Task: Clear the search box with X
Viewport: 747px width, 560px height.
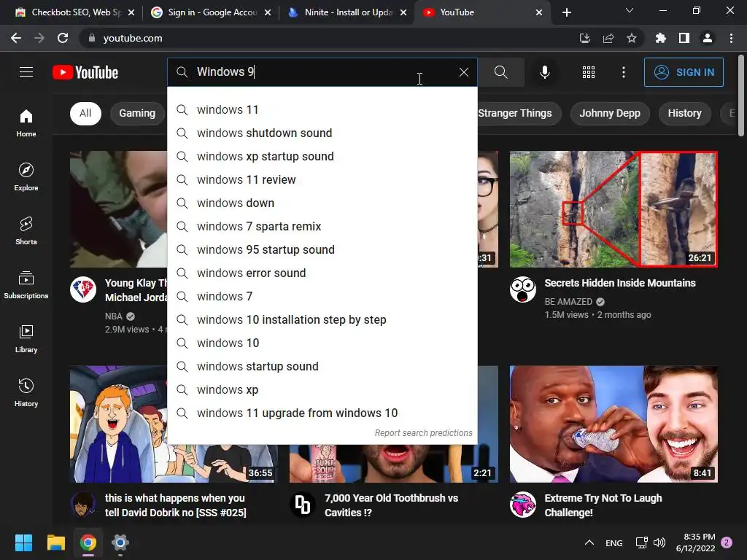Action: tap(463, 72)
